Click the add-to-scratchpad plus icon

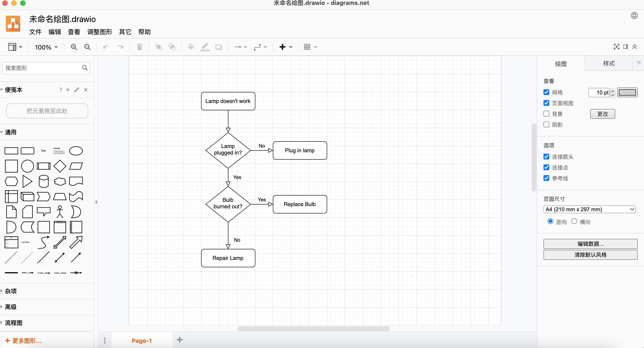coord(68,90)
